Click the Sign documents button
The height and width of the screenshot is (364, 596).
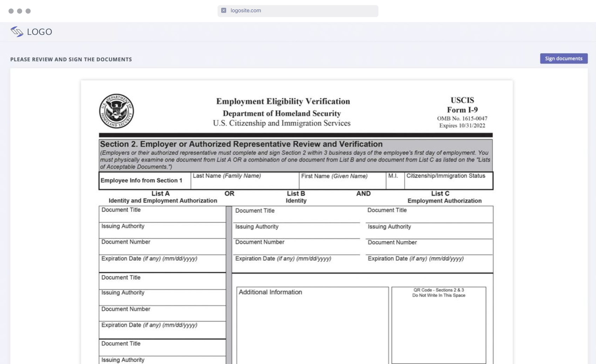(563, 59)
